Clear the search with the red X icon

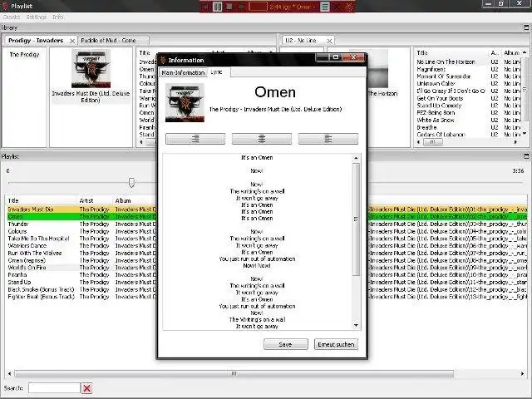tap(86, 388)
